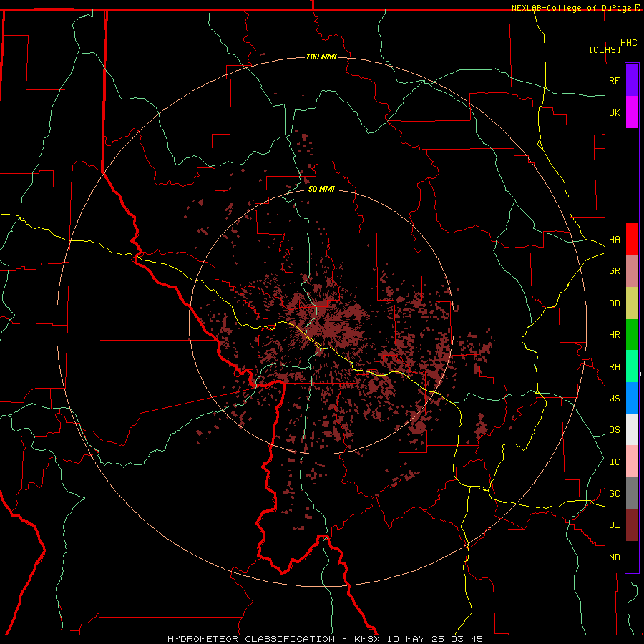The height and width of the screenshot is (644, 644).
Task: Click the DS legend label
Action: pyautogui.click(x=614, y=429)
